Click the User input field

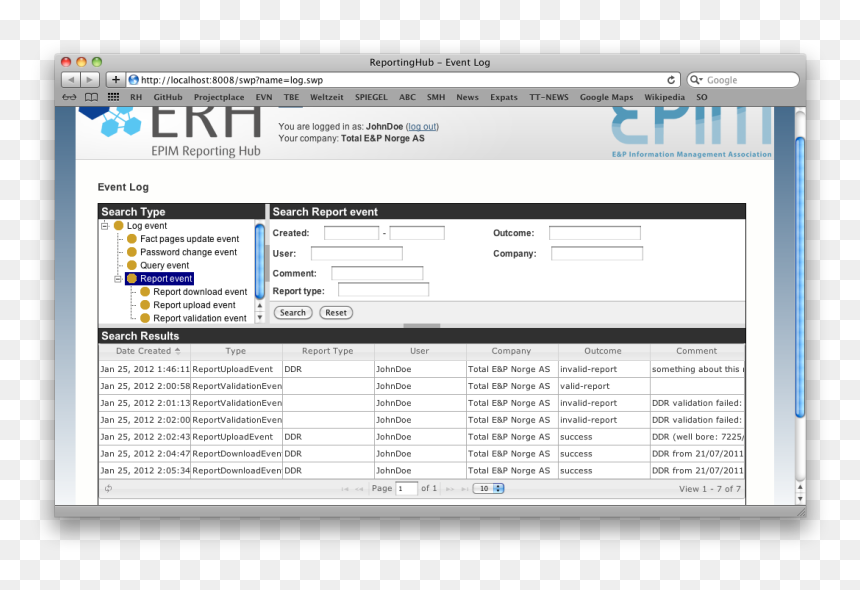pyautogui.click(x=357, y=253)
